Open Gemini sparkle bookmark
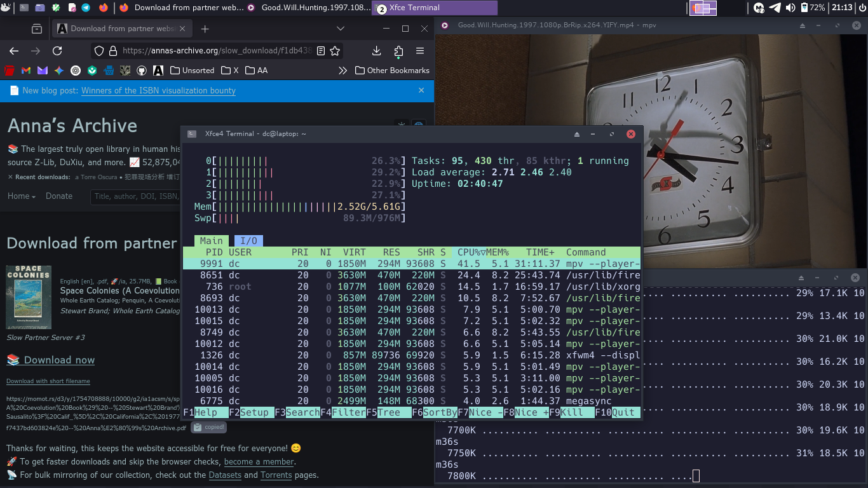Screen dimensions: 868x488 click(x=59, y=71)
